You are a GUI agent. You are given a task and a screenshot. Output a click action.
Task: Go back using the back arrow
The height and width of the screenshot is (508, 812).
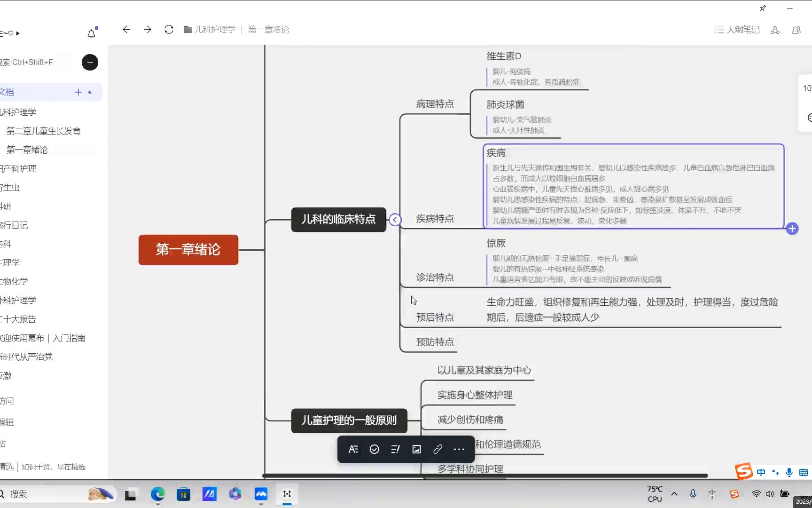(126, 29)
